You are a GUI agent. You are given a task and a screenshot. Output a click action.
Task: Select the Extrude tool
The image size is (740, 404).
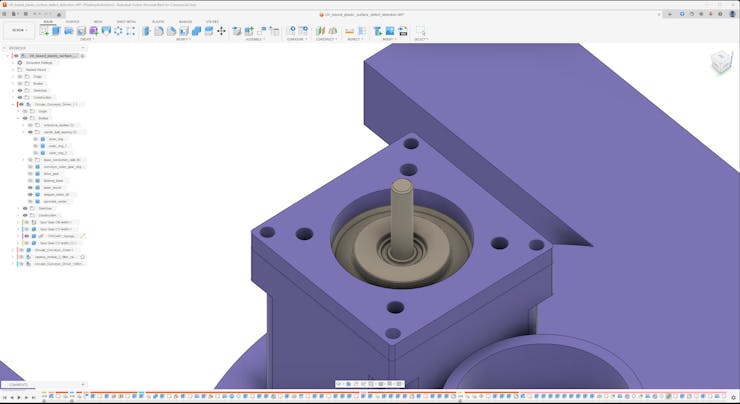pyautogui.click(x=57, y=31)
